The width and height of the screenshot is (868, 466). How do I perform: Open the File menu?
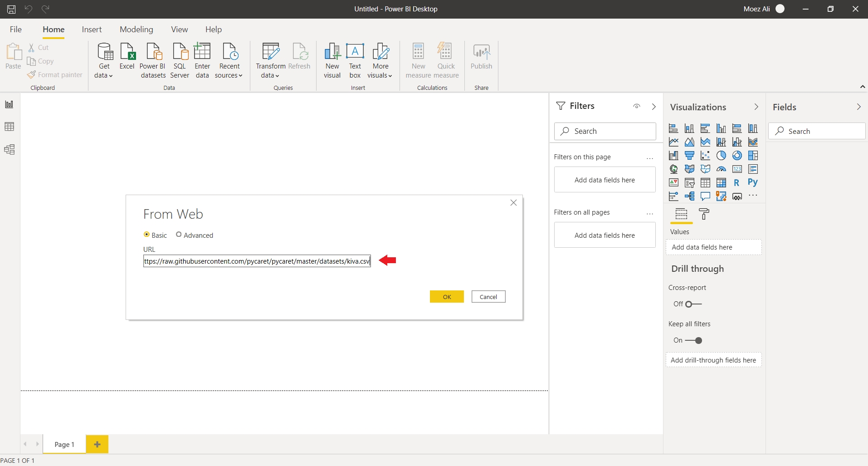pyautogui.click(x=15, y=29)
